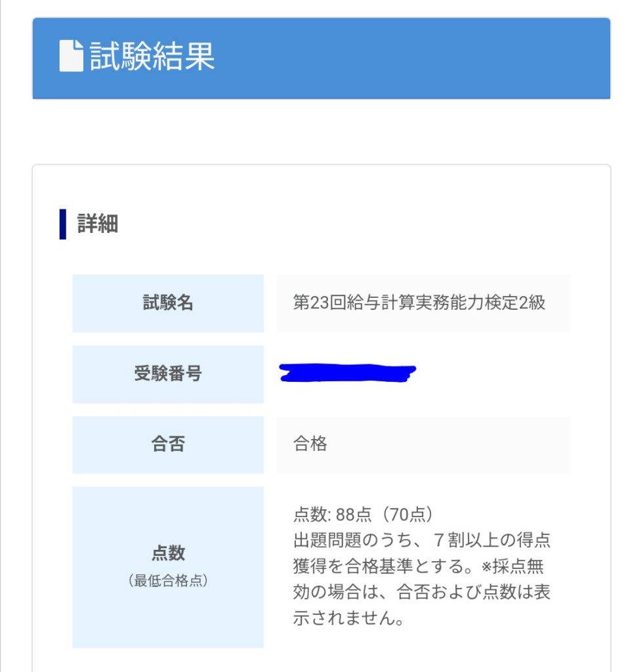Select the exam name 第23回給与計算実務能力検定2級

pyautogui.click(x=419, y=303)
